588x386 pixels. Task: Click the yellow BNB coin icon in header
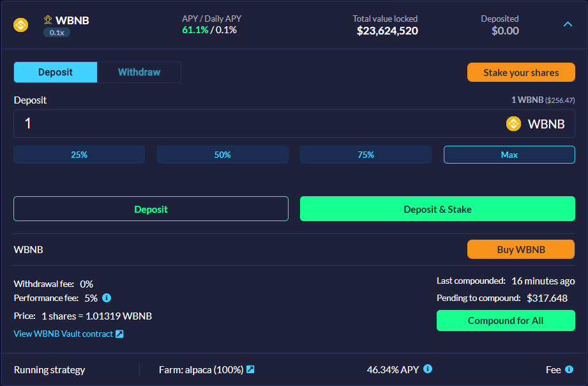tap(20, 25)
